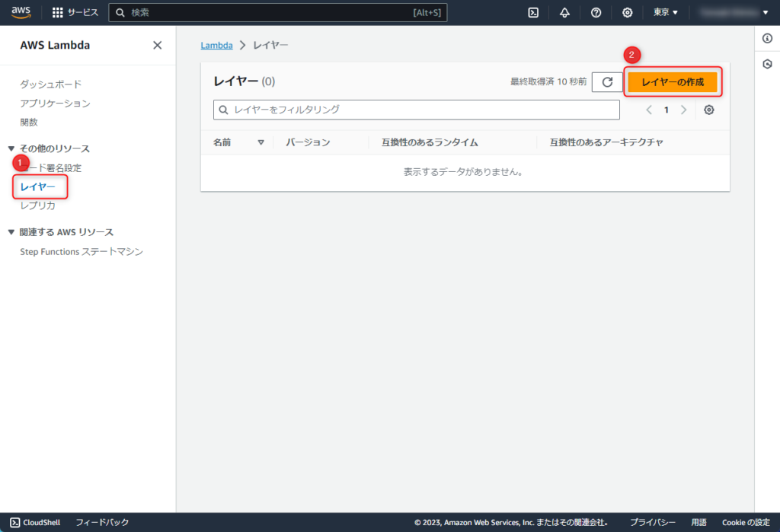Close the AWS Lambda side navigation

point(157,45)
